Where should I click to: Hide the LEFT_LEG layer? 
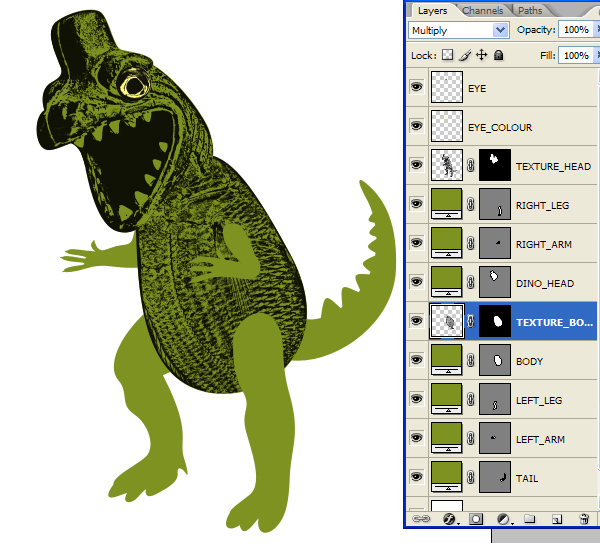417,399
